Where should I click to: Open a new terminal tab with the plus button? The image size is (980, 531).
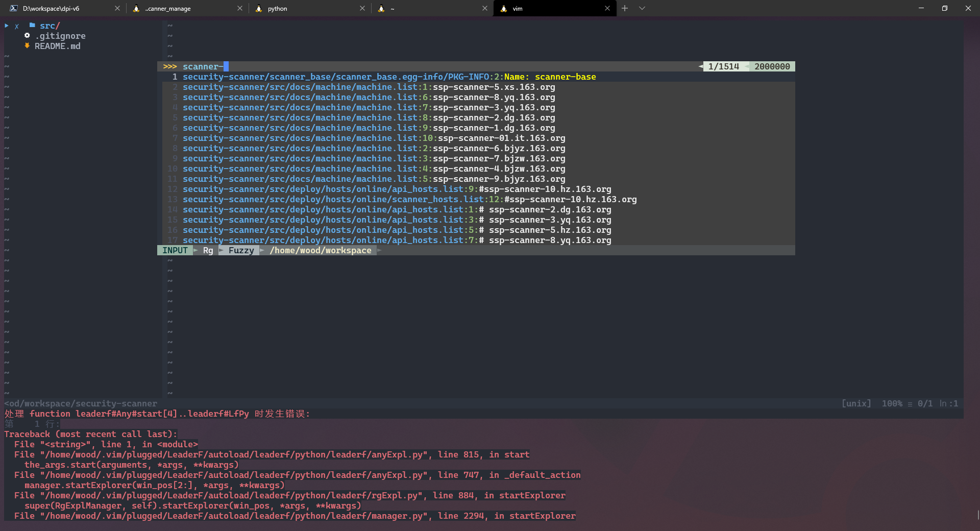click(x=624, y=8)
